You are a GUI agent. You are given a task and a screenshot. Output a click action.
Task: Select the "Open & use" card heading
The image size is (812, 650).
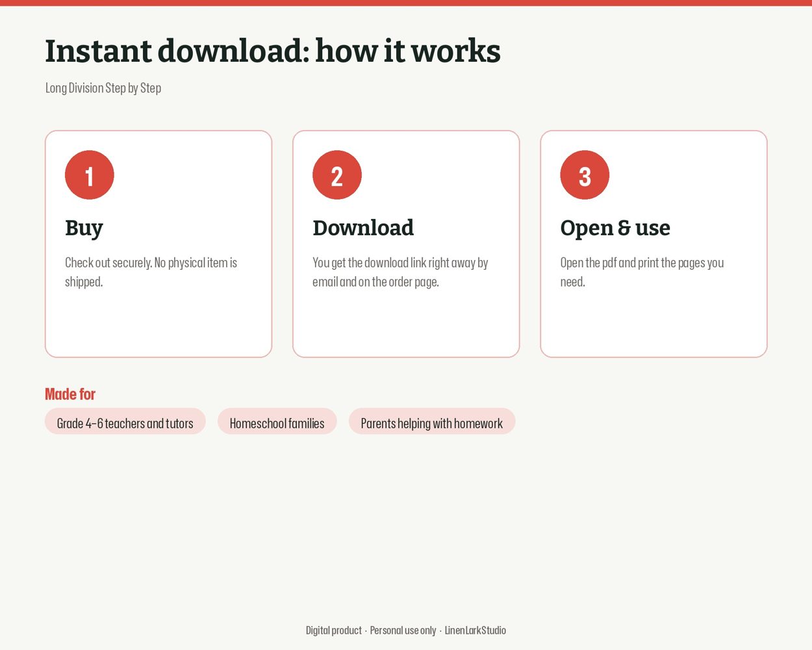pos(615,228)
